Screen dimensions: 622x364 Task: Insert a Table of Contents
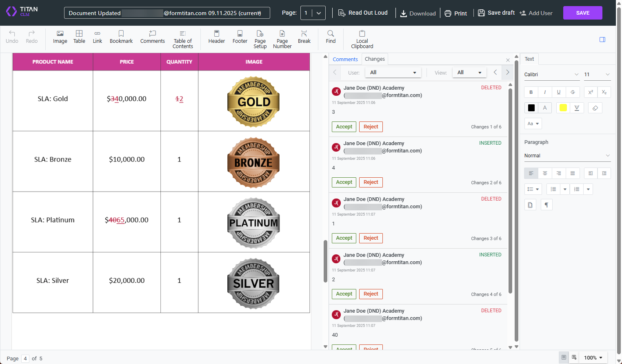(x=182, y=39)
